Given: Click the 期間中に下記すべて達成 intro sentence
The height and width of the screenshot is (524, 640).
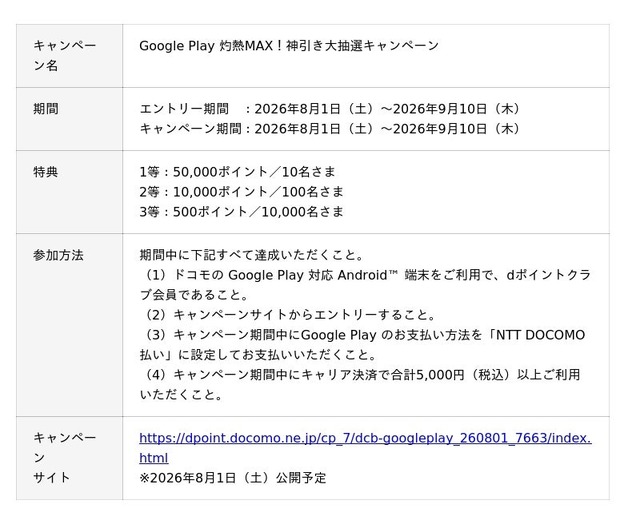Looking at the screenshot, I should [x=251, y=255].
